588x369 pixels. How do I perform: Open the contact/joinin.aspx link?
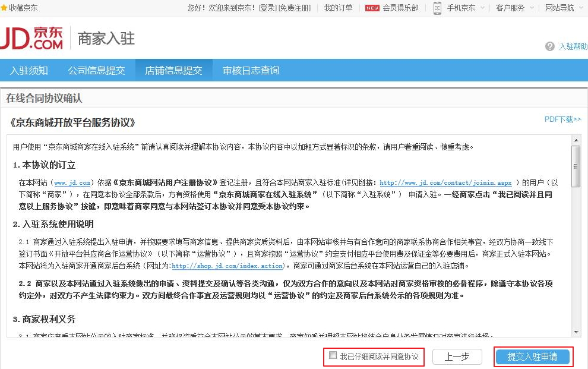click(445, 182)
